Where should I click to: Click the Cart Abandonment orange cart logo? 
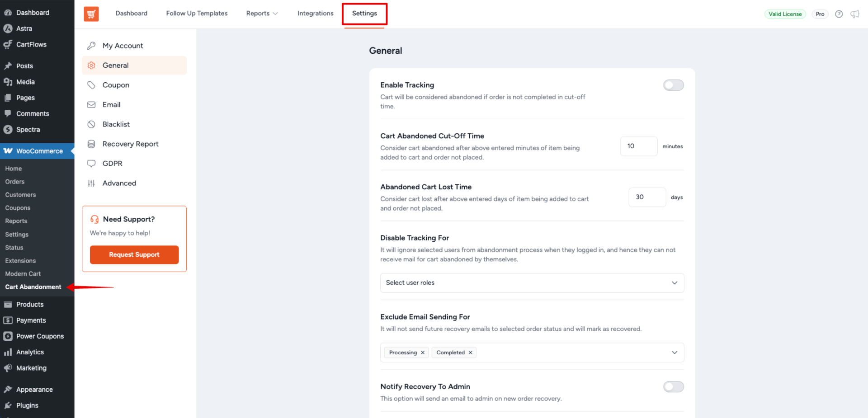(x=91, y=14)
